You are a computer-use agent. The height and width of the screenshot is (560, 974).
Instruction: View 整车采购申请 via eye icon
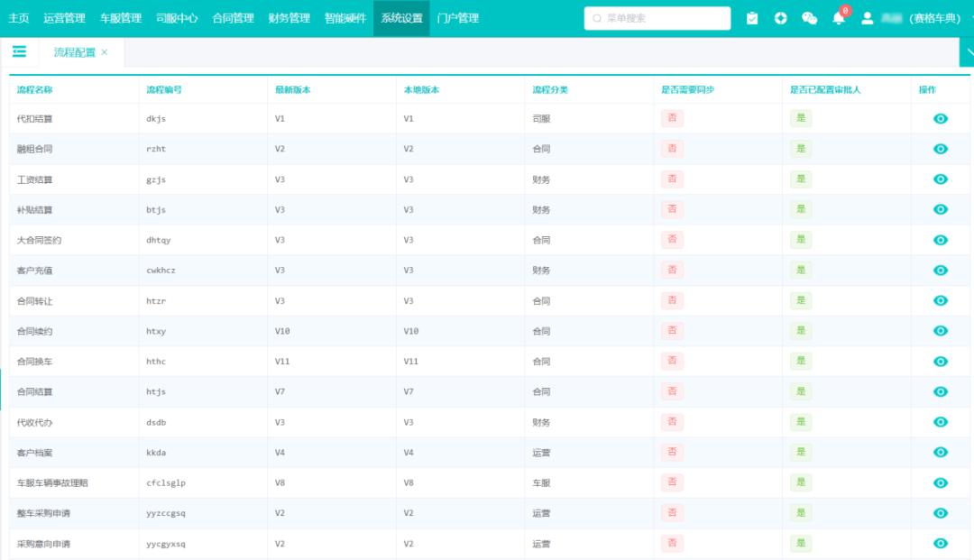pyautogui.click(x=941, y=513)
